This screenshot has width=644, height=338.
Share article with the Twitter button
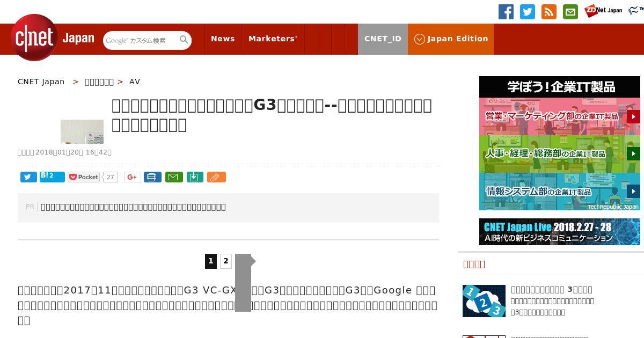[x=28, y=177]
